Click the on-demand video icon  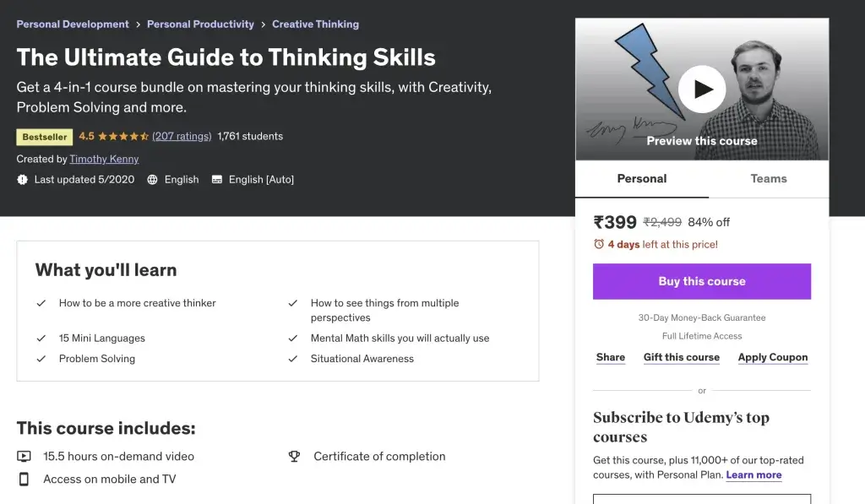click(24, 457)
